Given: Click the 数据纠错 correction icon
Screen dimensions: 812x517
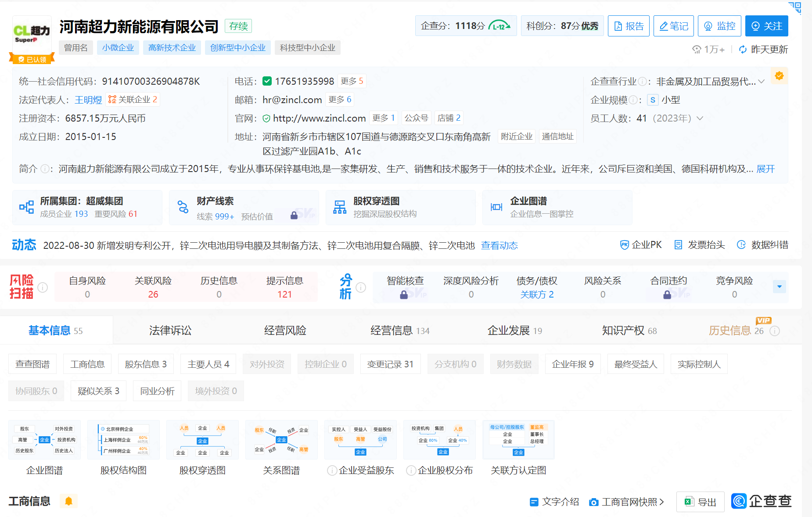Looking at the screenshot, I should point(741,245).
